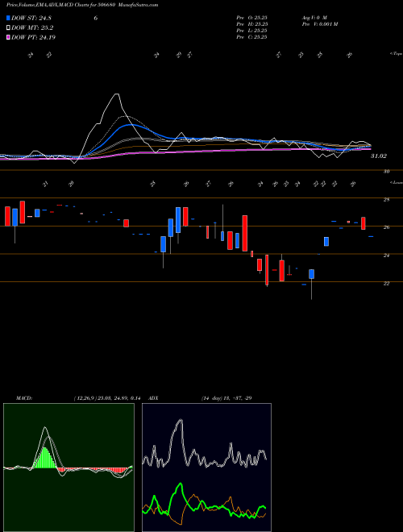Image resolution: width=403 pixels, height=532 pixels.
Task: Click the 28 price axis label
Action: (386, 200)
